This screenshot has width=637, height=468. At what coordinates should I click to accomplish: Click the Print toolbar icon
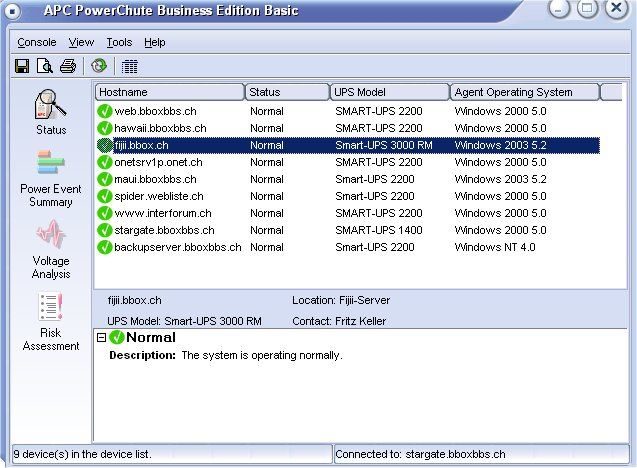click(68, 66)
